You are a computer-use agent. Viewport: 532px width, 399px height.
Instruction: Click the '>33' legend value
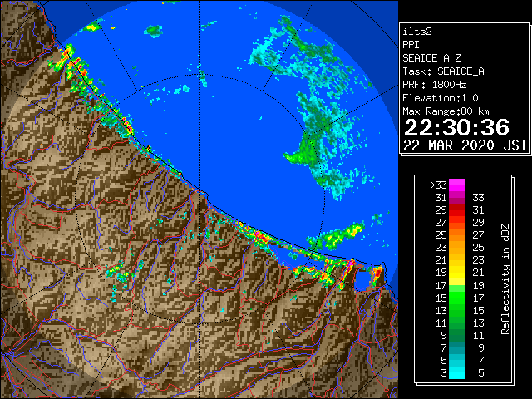438,185
